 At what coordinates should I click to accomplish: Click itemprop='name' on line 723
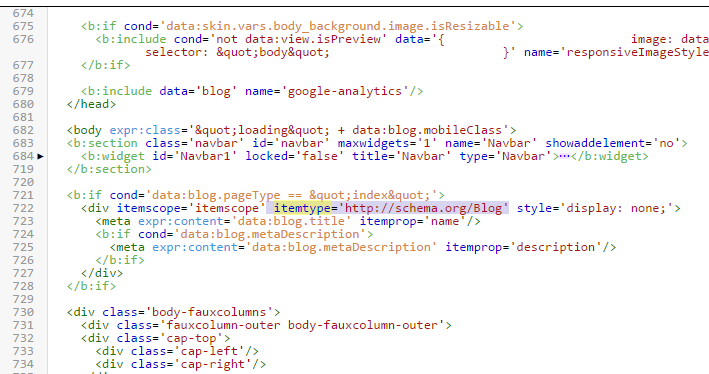point(413,222)
